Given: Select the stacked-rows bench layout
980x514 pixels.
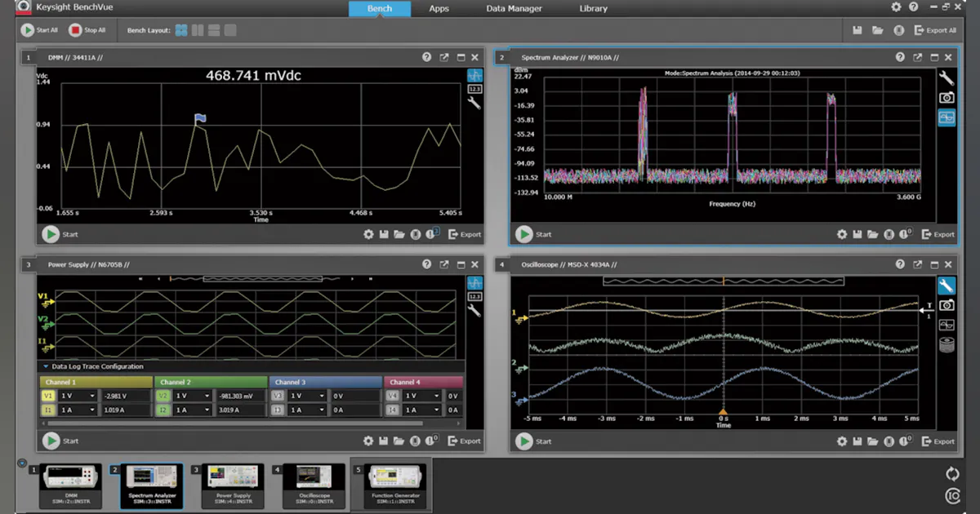Looking at the screenshot, I should [214, 30].
